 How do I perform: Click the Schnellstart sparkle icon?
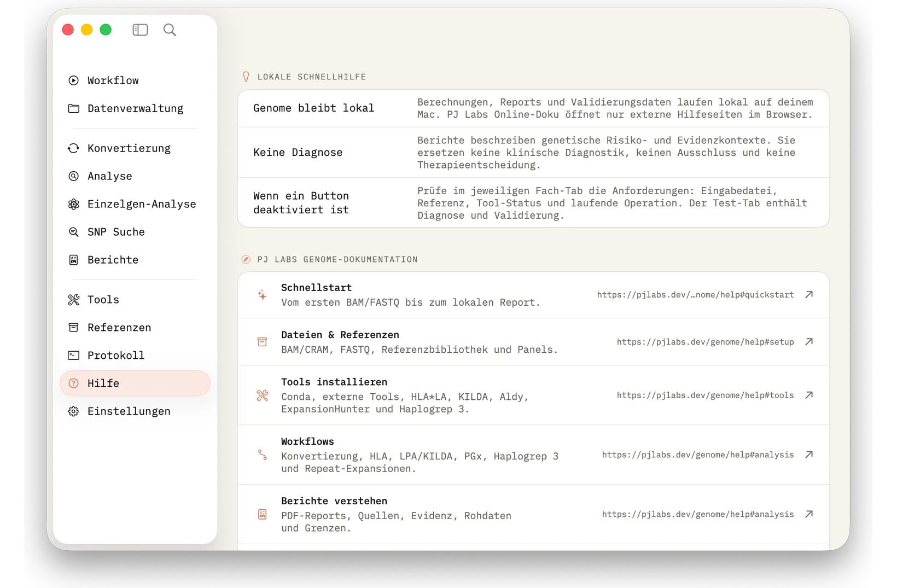click(x=263, y=295)
